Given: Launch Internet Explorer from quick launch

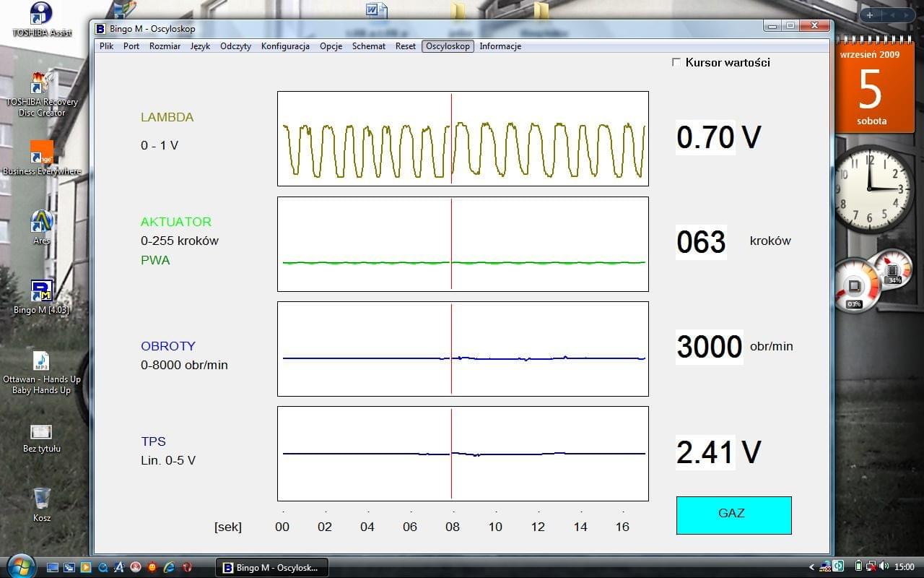Looking at the screenshot, I should point(170,567).
